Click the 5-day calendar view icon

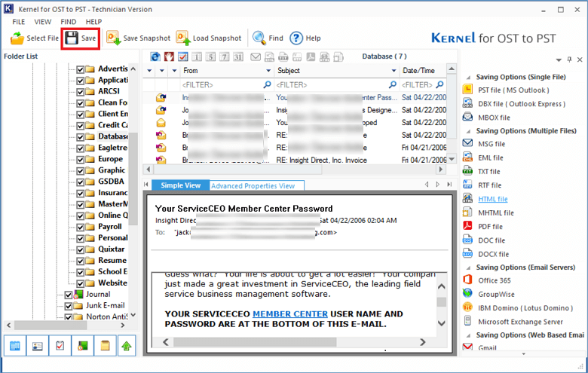(x=210, y=57)
